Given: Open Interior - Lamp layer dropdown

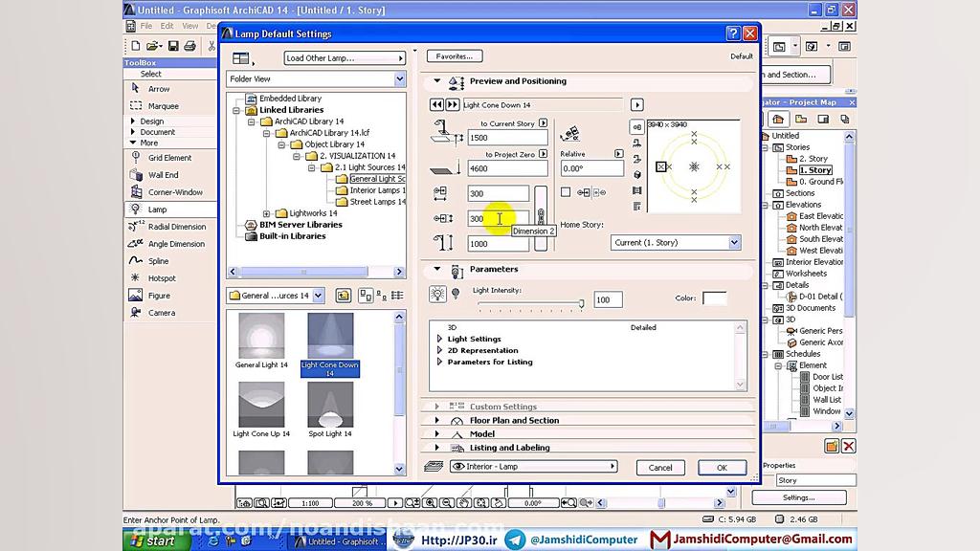Looking at the screenshot, I should pos(534,466).
